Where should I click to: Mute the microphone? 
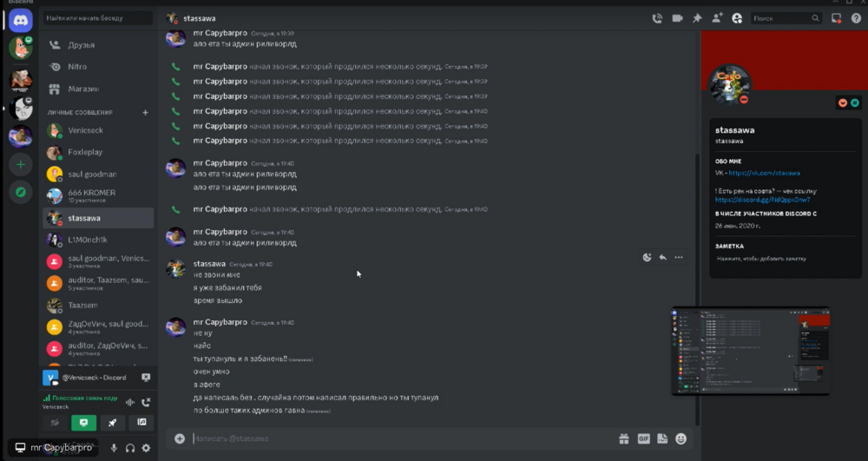[x=114, y=448]
